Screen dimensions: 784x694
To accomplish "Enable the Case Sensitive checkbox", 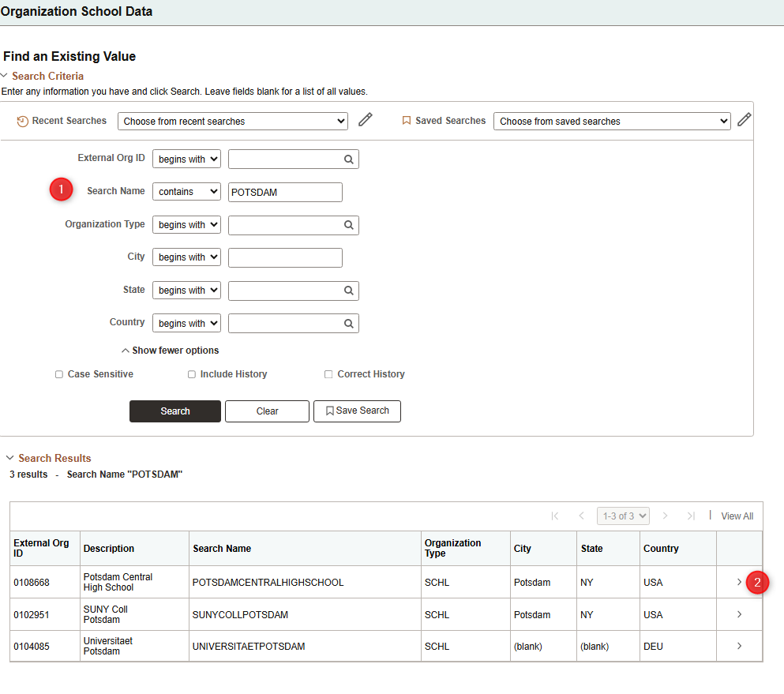I will (59, 374).
